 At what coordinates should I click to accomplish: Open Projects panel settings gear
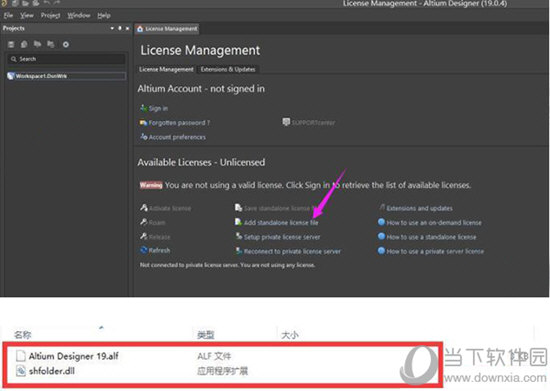66,44
